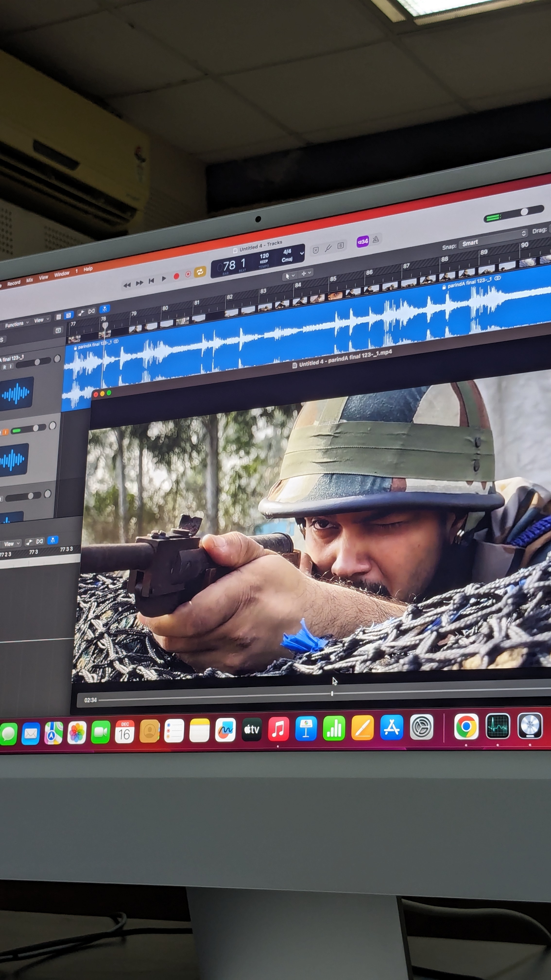The image size is (551, 980).
Task: Click the Solo S control bar button
Action: click(x=341, y=245)
